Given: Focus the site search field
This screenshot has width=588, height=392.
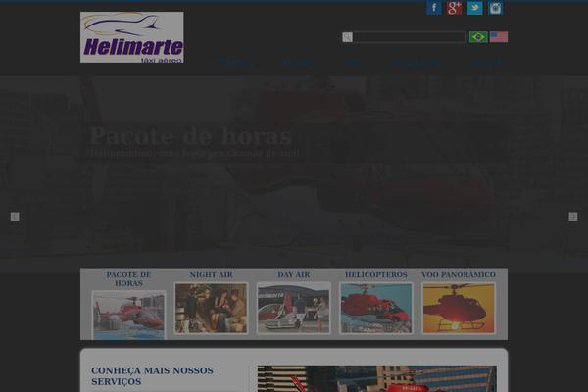Looking at the screenshot, I should click(409, 37).
